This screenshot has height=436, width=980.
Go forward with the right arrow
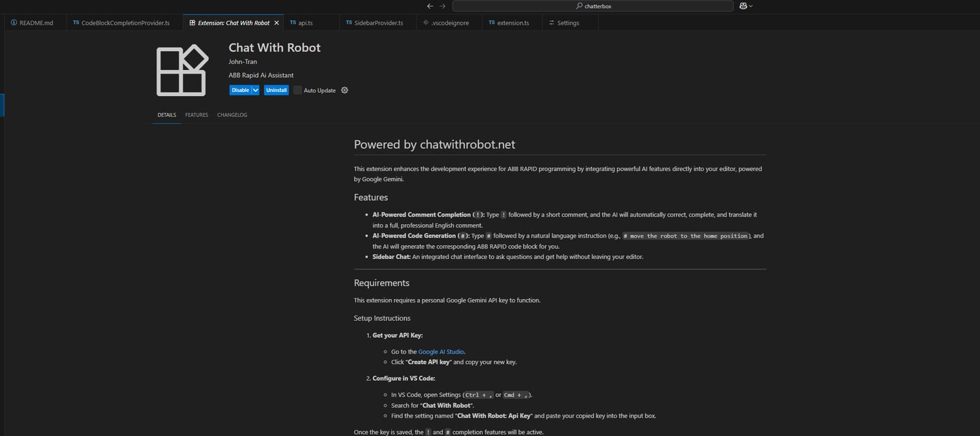442,6
